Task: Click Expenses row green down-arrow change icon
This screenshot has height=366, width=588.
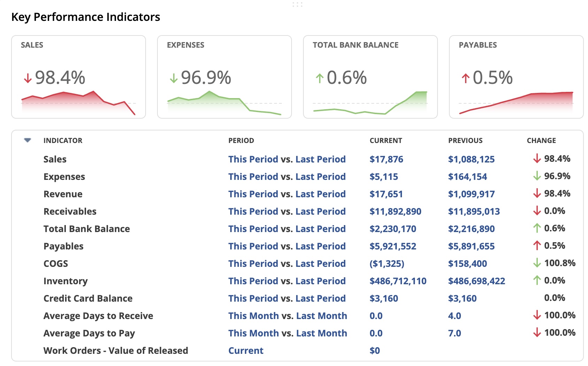Action: tap(537, 176)
